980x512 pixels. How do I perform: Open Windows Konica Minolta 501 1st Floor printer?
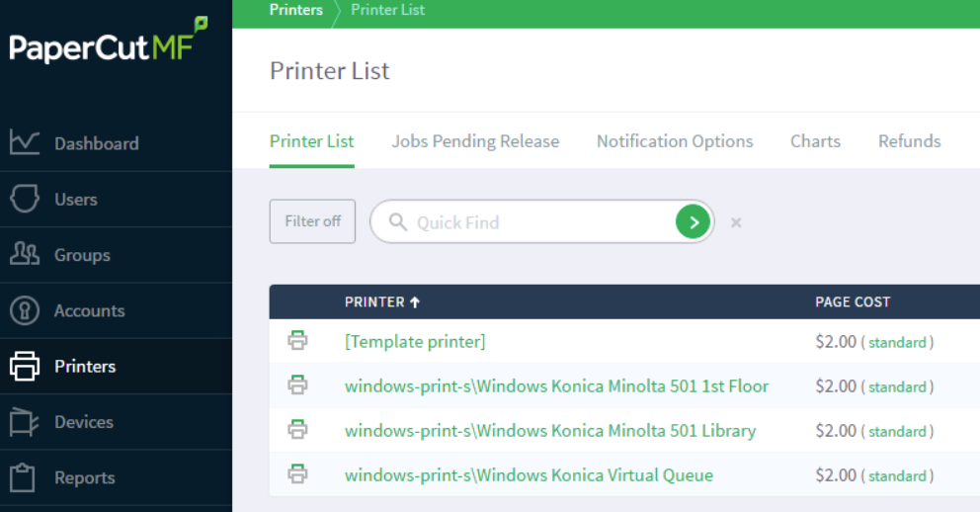[x=556, y=385]
